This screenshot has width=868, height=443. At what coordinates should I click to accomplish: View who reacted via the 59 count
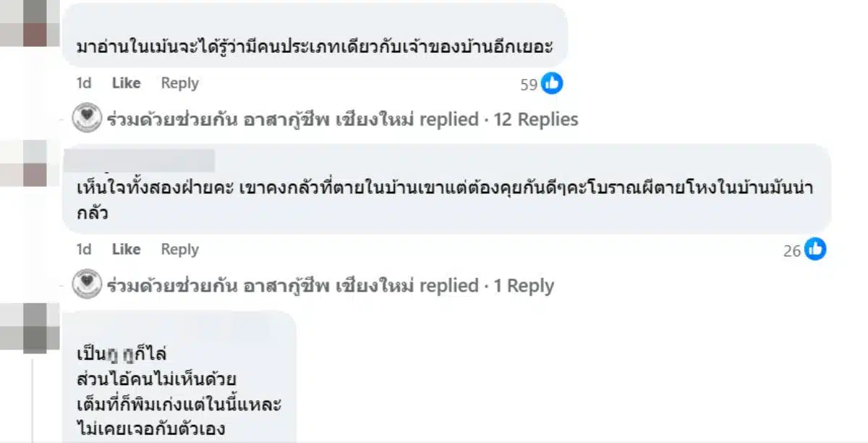click(529, 85)
